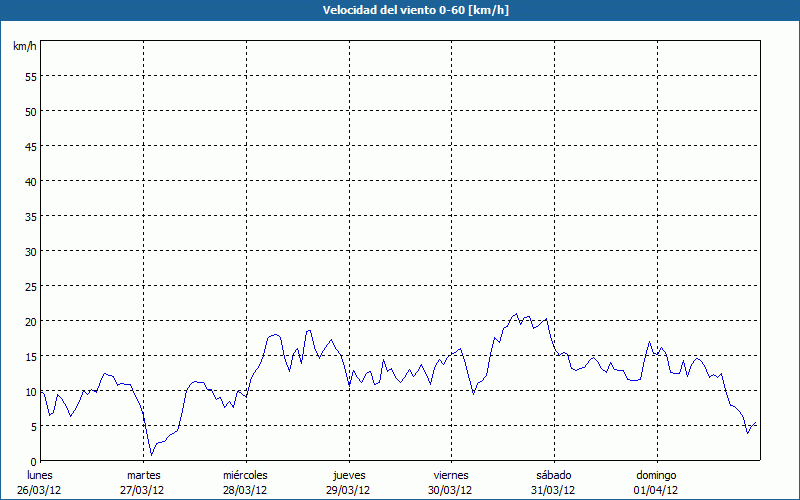Screen dimensions: 800x500
Task: Click the 10 tick on the speed axis
Action: coord(31,391)
